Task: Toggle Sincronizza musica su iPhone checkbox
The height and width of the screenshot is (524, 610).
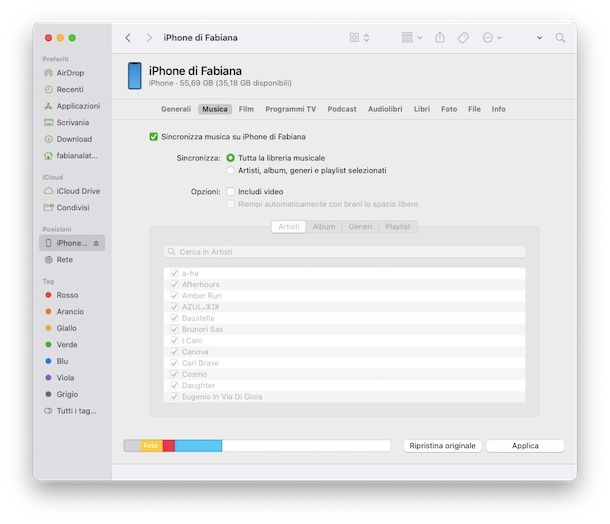Action: click(154, 137)
